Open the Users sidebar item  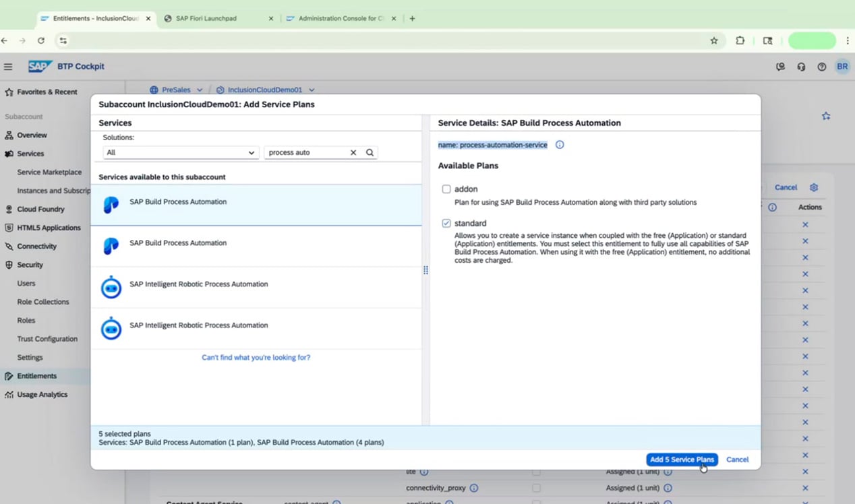click(26, 284)
